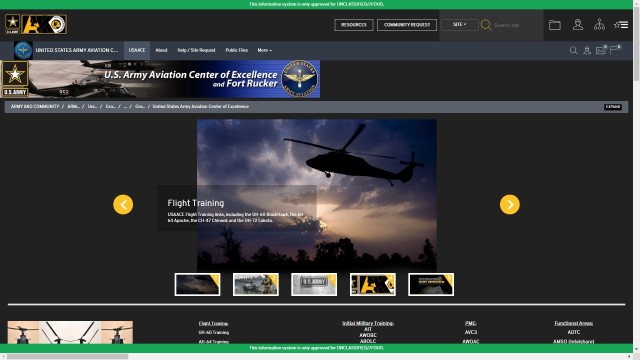Click the picture icon with badge in navbar
Image resolution: width=640 pixels, height=360 pixels.
[x=601, y=50]
